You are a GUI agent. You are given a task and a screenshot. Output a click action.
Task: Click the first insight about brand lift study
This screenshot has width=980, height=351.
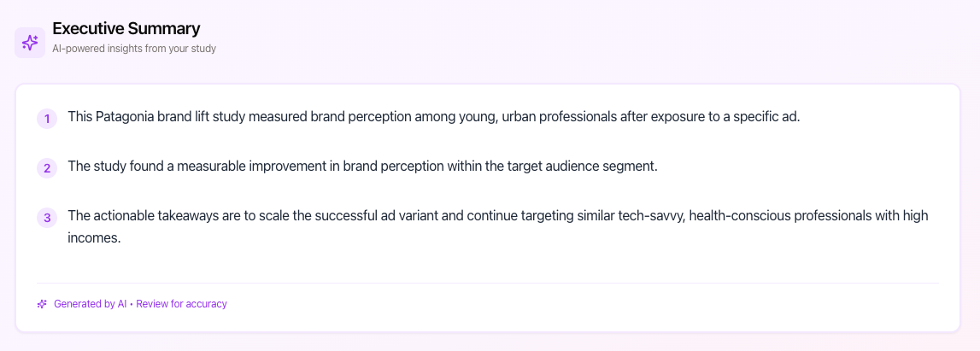pyautogui.click(x=433, y=117)
